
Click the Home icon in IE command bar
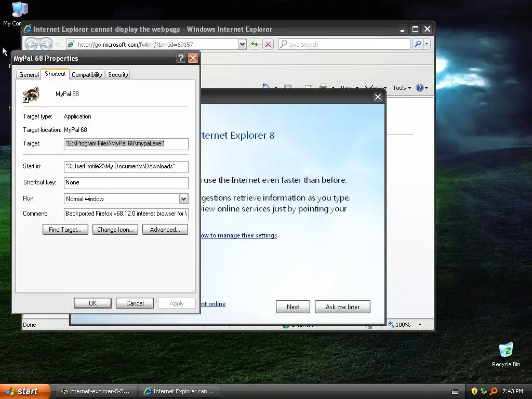(x=266, y=87)
